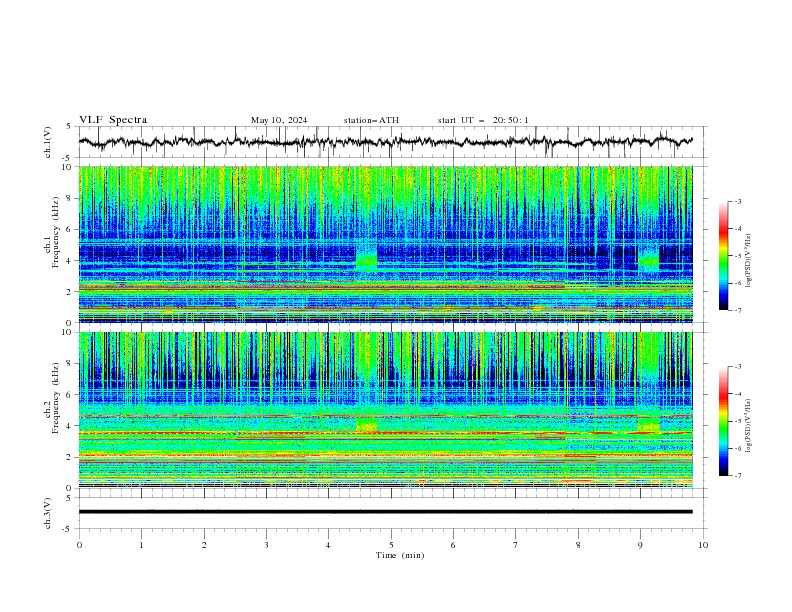
Task: Click the time tick label '7'
Action: pyautogui.click(x=516, y=545)
